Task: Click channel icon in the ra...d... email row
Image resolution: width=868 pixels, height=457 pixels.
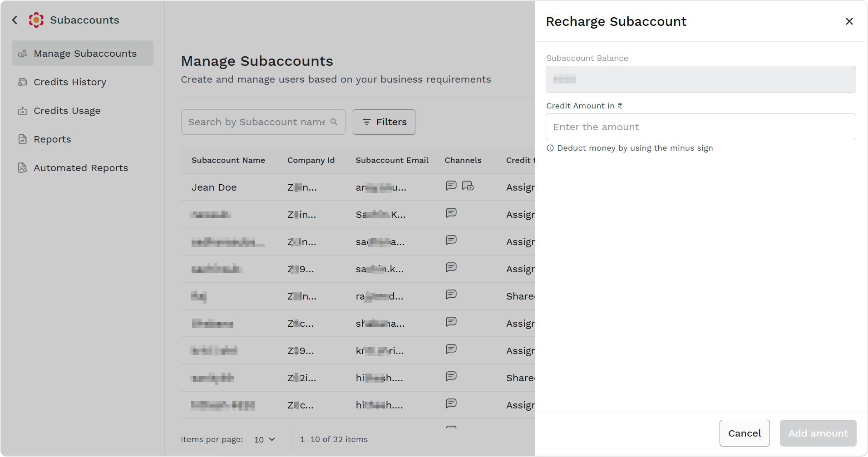Action: point(451,295)
